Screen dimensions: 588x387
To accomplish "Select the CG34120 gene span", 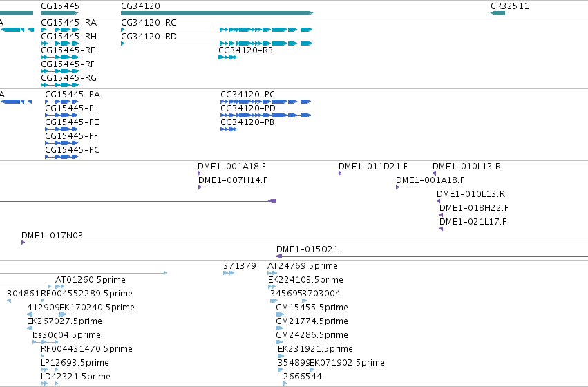I will pos(217,13).
